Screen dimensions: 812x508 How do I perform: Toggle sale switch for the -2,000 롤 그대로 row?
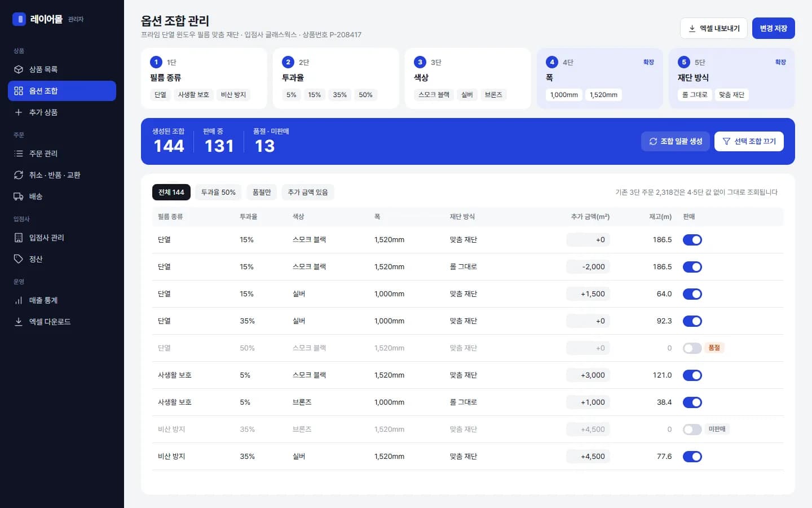[x=692, y=267]
